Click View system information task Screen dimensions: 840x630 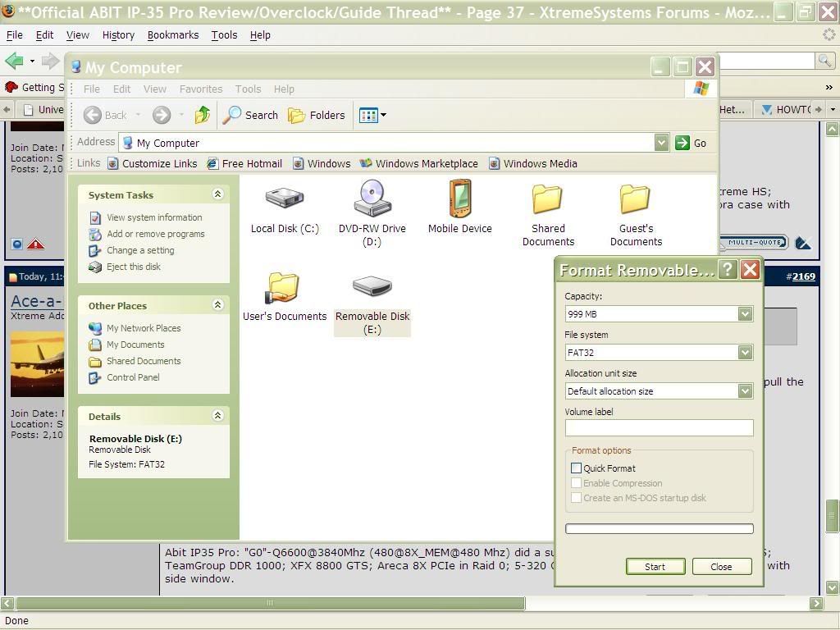(x=154, y=217)
